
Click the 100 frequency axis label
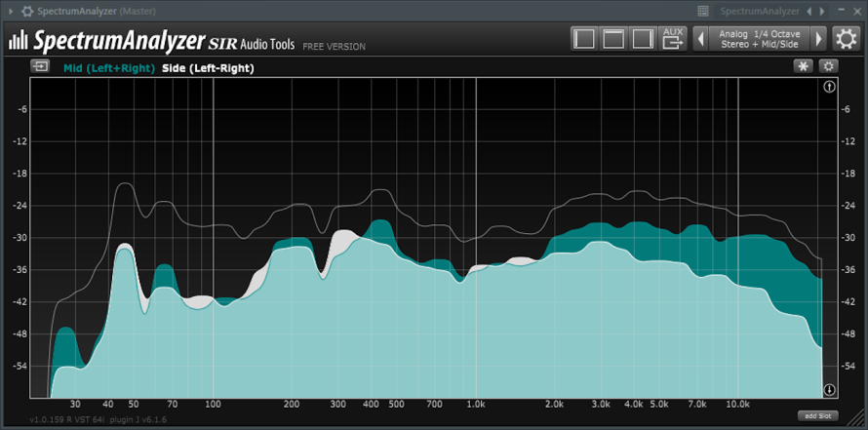pos(214,404)
